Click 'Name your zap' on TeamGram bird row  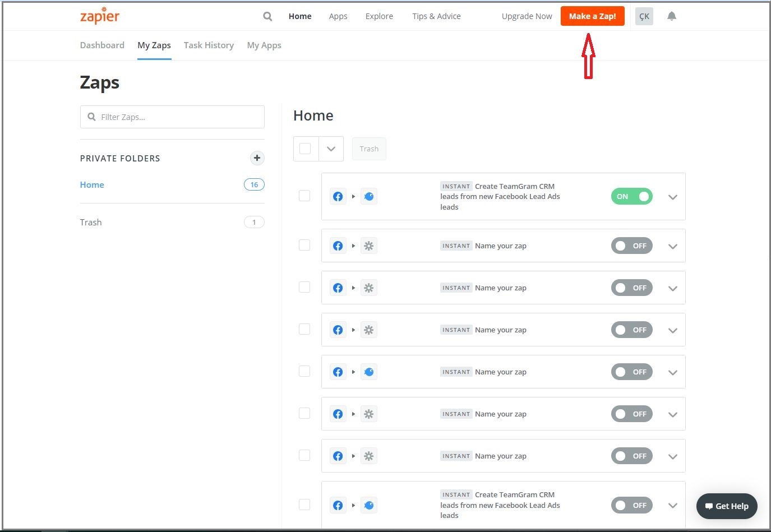501,372
